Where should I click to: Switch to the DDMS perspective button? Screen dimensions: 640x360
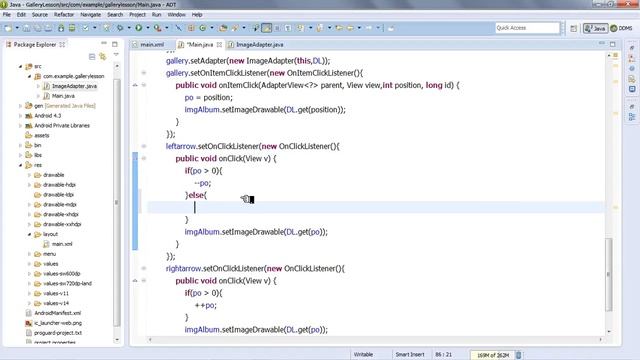(621, 28)
